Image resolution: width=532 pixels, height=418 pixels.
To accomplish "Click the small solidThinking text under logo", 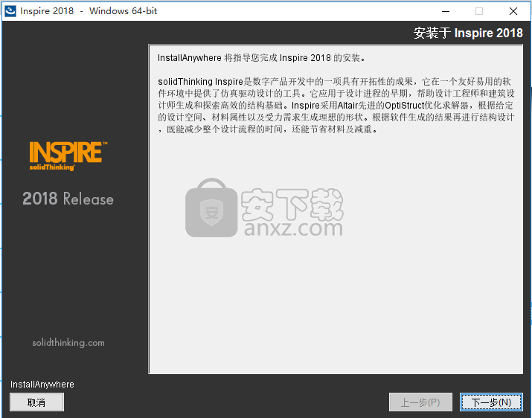I will click(x=52, y=167).
